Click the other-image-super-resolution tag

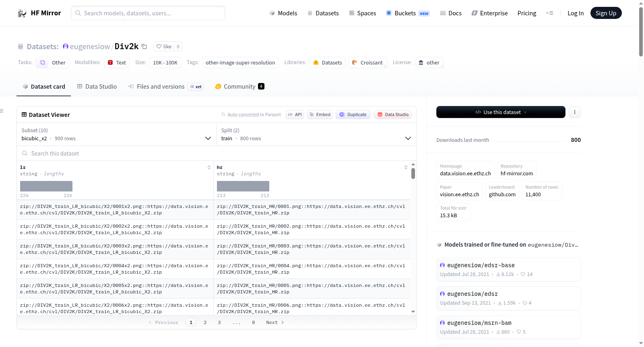point(240,62)
